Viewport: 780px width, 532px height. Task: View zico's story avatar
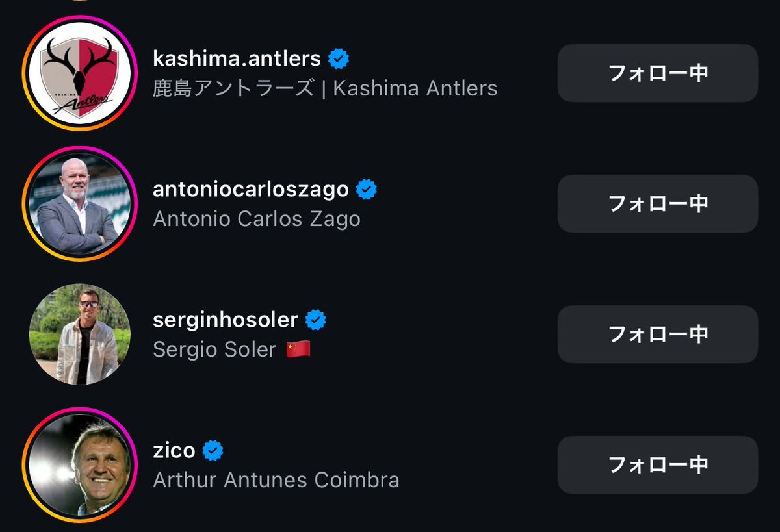79,464
